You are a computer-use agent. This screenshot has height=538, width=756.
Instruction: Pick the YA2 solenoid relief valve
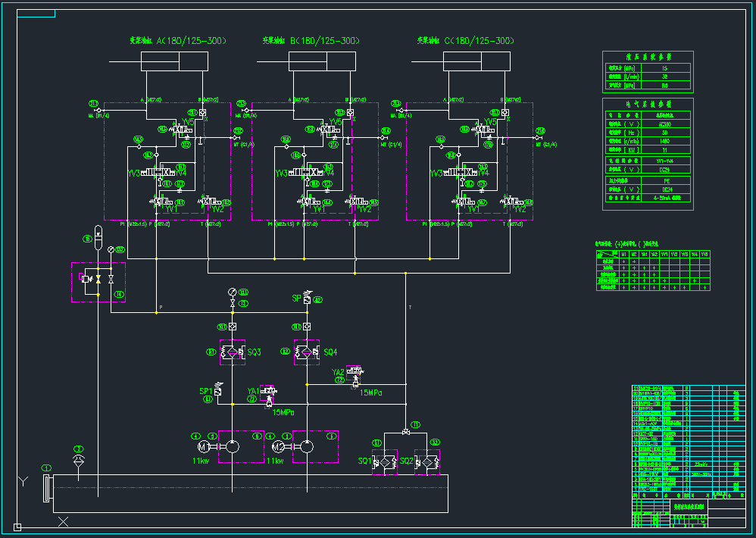pos(355,377)
